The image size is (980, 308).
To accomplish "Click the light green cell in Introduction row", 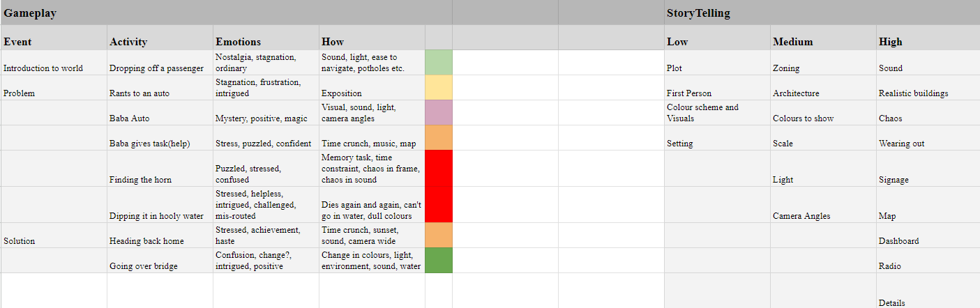I will click(x=439, y=63).
